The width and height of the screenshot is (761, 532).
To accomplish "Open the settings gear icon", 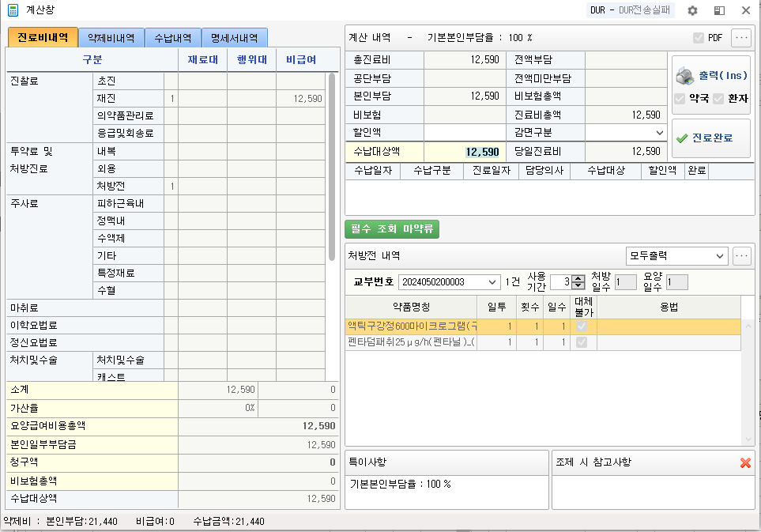I will [692, 10].
